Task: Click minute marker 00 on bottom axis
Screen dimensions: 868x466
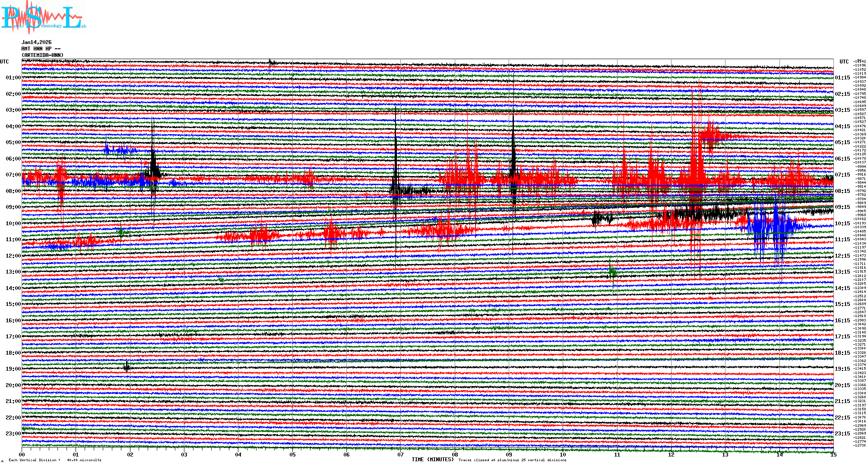Action: pyautogui.click(x=22, y=455)
